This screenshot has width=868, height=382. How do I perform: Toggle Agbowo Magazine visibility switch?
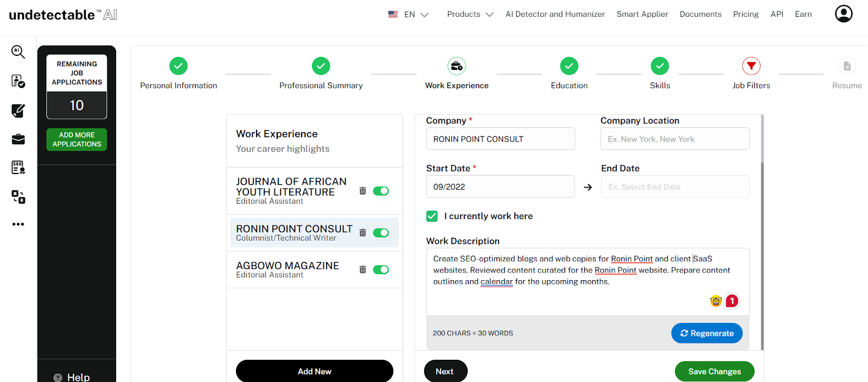pyautogui.click(x=381, y=269)
